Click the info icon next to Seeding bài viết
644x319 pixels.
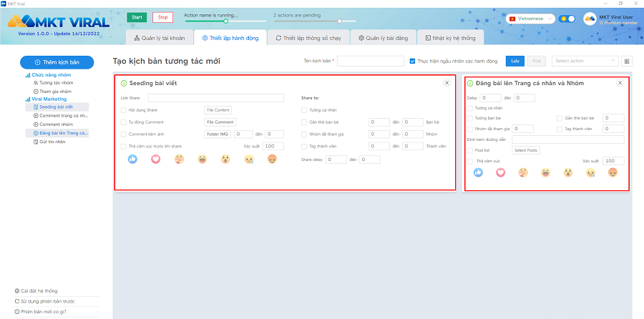(x=124, y=84)
